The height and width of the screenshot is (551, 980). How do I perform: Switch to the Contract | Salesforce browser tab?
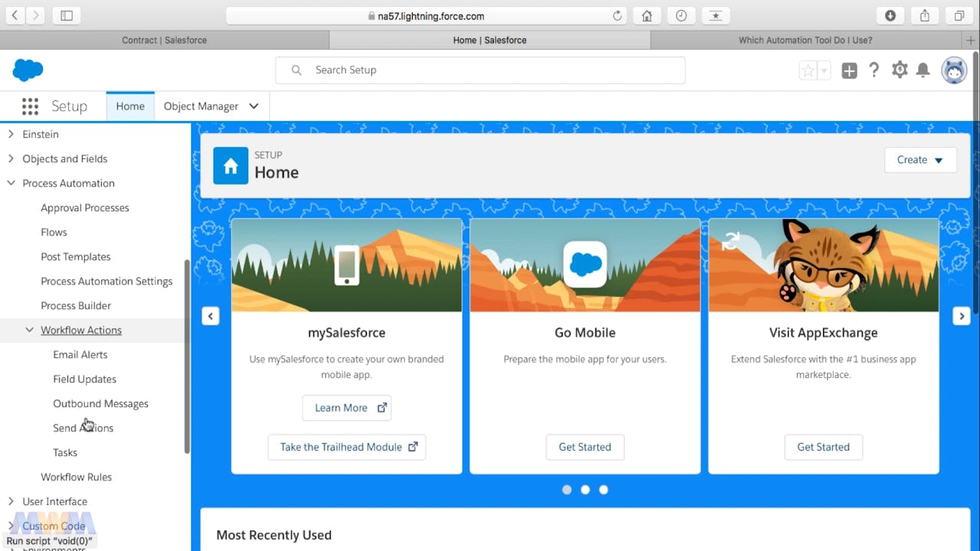tap(164, 40)
